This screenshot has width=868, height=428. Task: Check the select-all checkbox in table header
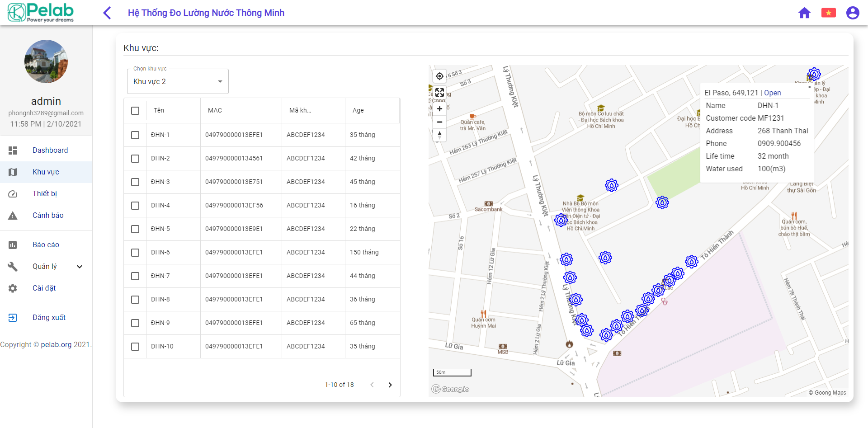[135, 111]
